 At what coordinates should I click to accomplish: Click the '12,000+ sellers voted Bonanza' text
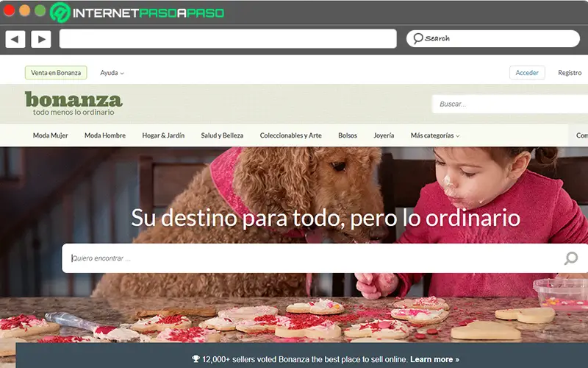click(304, 359)
